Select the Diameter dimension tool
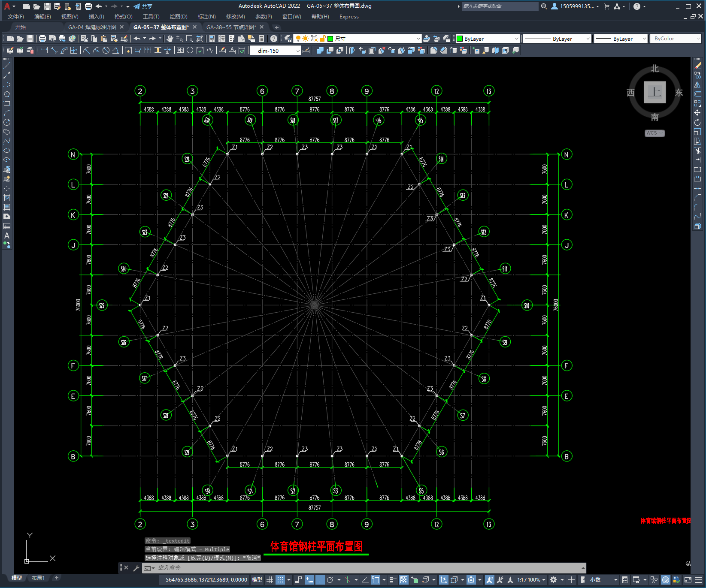 [106, 50]
